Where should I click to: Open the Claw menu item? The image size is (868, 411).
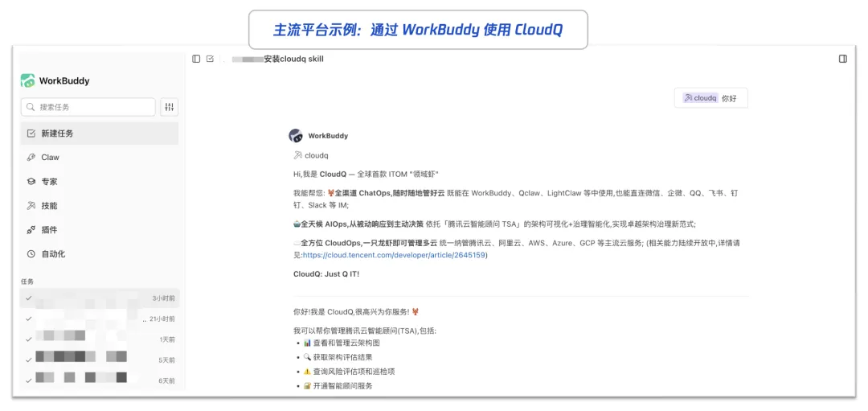(x=100, y=158)
